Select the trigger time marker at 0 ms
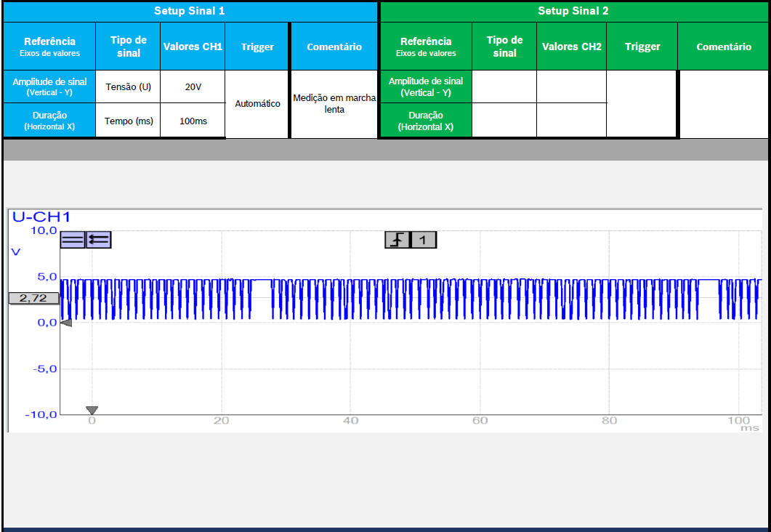The height and width of the screenshot is (532, 771). (92, 411)
